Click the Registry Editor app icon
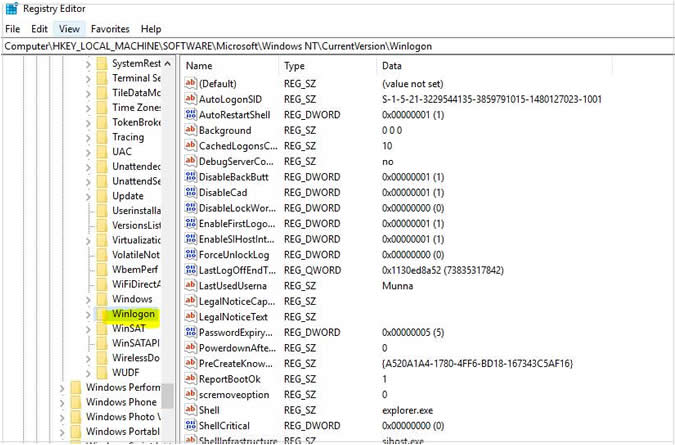This screenshot has height=445, width=675. [12, 8]
